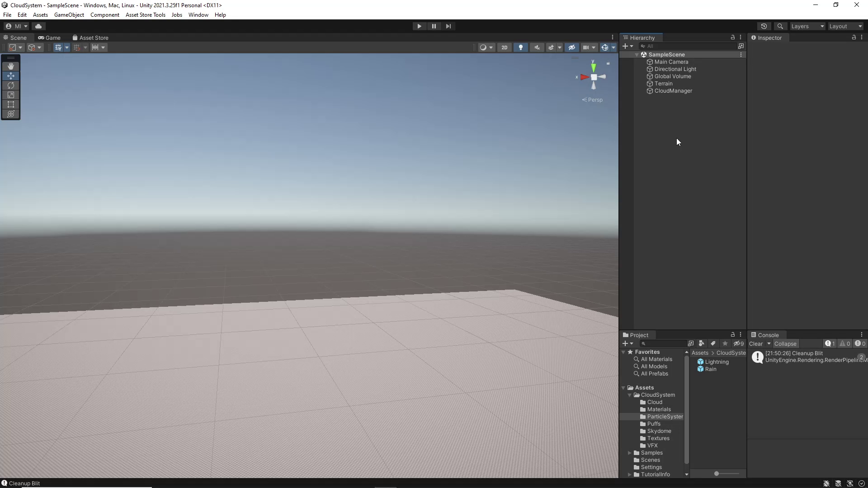Open the debug mode status icon

pos(826,483)
